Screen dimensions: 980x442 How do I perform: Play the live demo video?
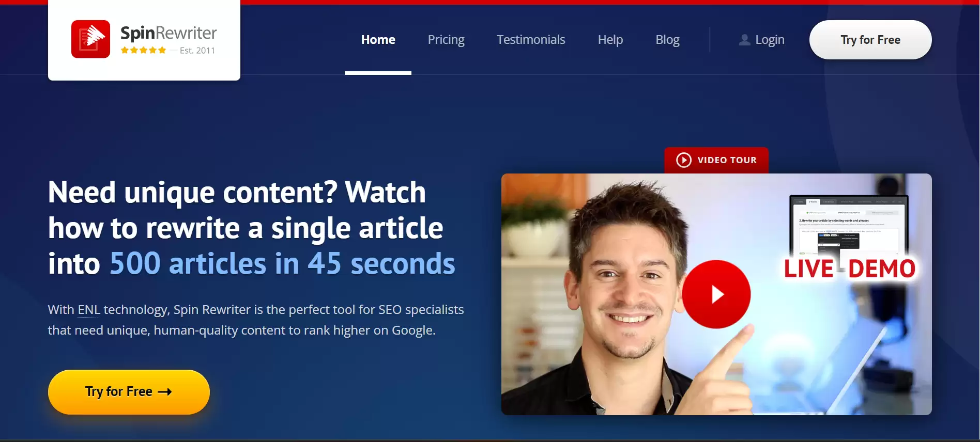point(716,294)
